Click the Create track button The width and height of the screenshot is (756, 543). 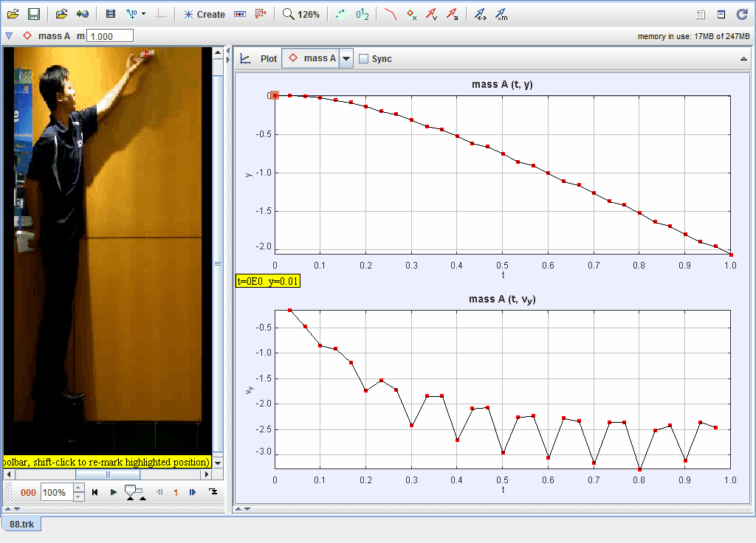pyautogui.click(x=204, y=14)
